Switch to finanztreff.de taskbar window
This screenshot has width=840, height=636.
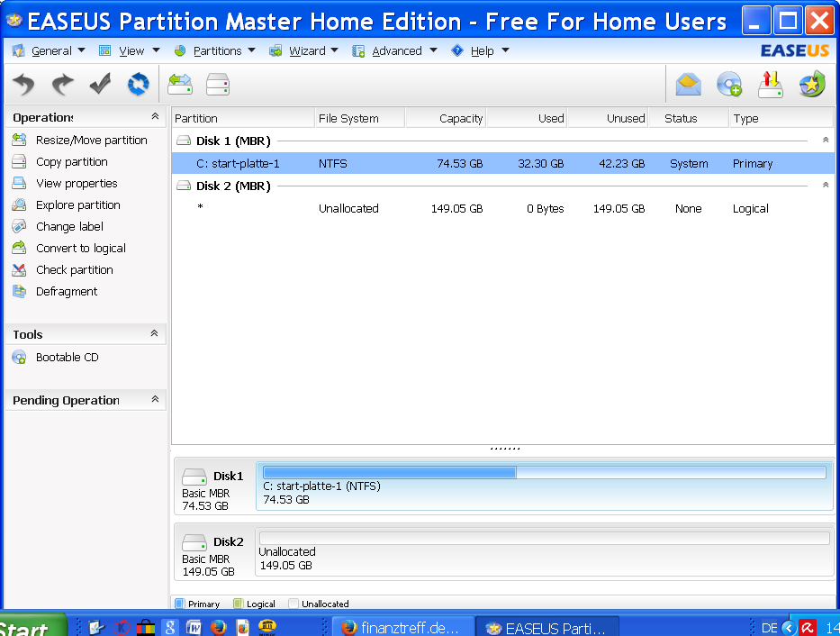point(404,627)
